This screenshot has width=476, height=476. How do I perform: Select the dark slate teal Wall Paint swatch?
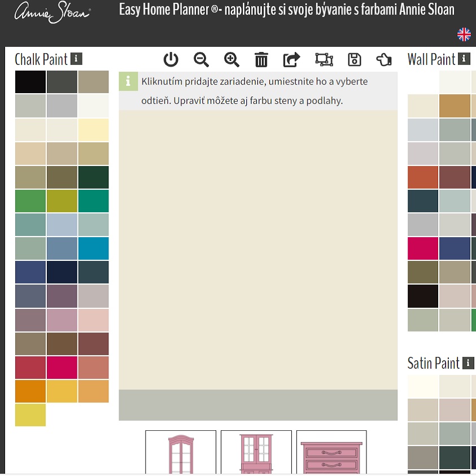click(423, 201)
